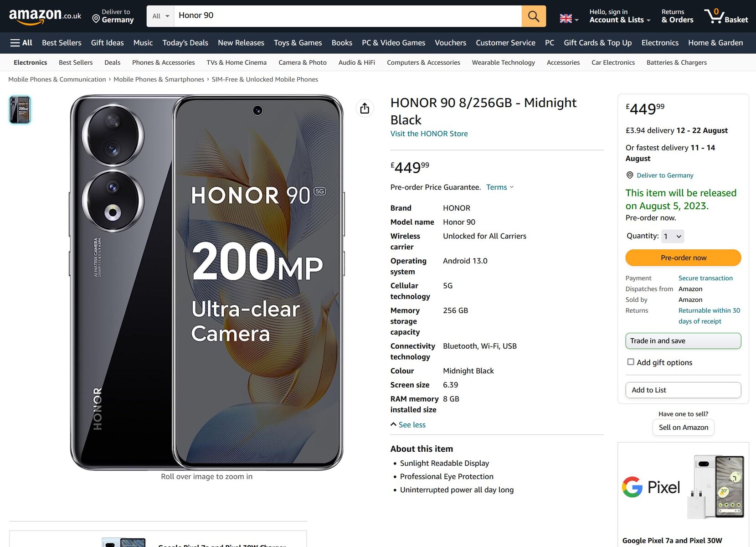Click the Amazon.co.uk logo
Screen dimensions: 756x547
coord(45,16)
